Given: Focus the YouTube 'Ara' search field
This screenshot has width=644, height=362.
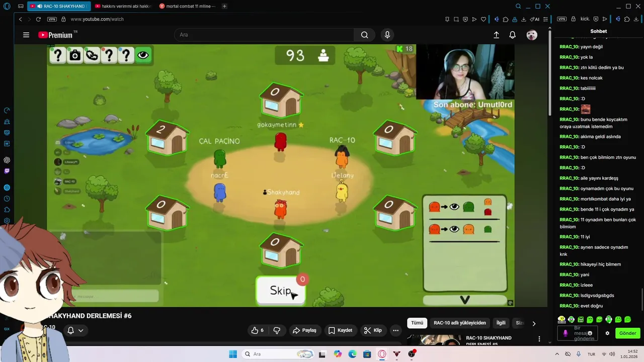Looking at the screenshot, I should point(264,35).
